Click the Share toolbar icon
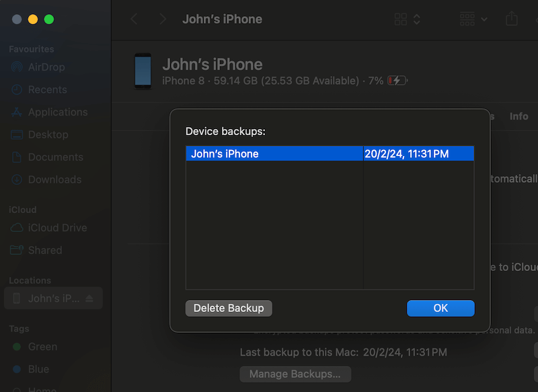The image size is (538, 392). (512, 19)
